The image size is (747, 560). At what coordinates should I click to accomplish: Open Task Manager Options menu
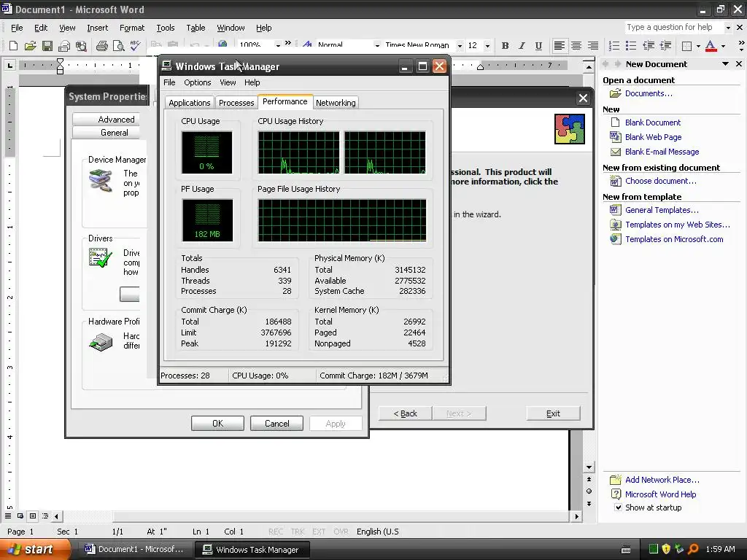197,82
